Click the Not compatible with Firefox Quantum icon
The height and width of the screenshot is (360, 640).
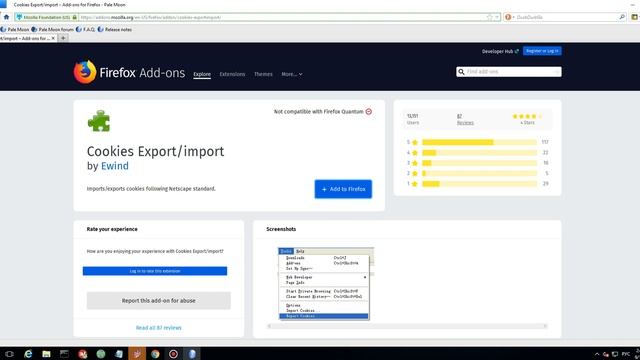click(369, 111)
